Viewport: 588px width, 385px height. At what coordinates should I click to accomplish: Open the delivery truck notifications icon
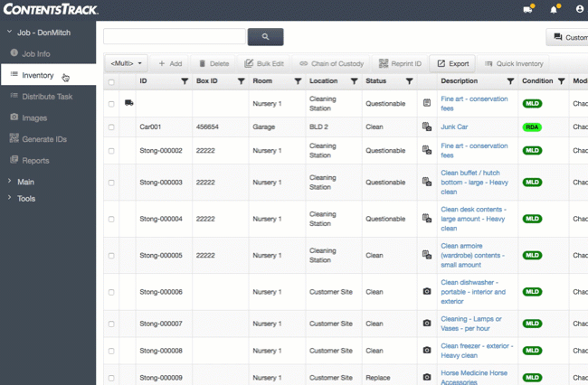click(528, 9)
